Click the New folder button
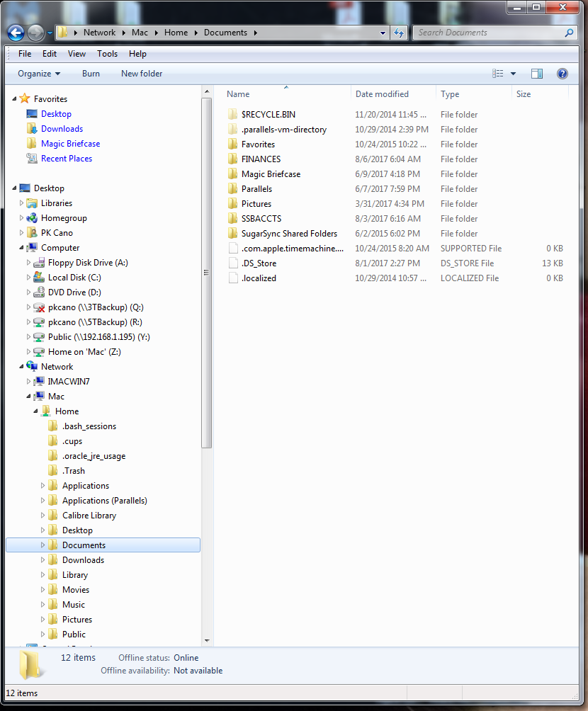 [x=142, y=74]
